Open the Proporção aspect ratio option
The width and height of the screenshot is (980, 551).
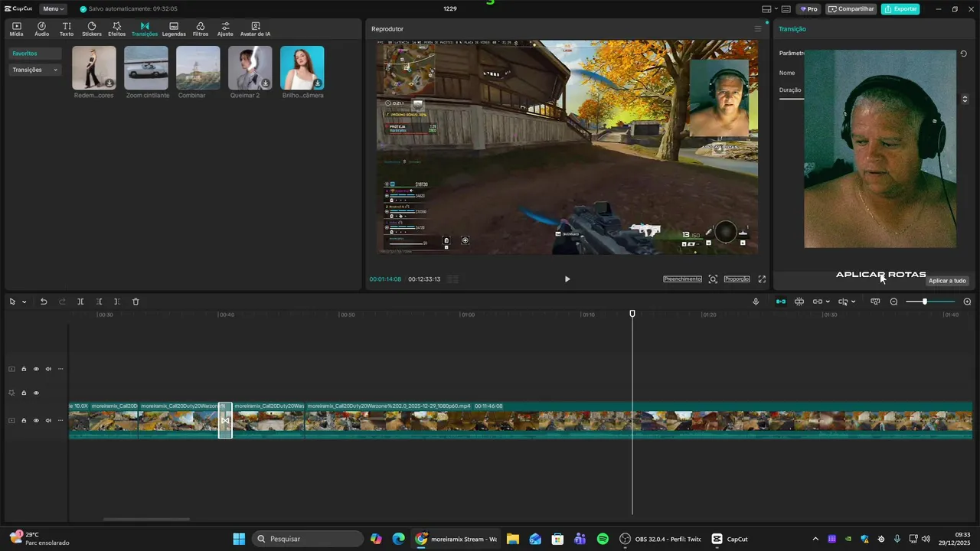[x=737, y=279]
